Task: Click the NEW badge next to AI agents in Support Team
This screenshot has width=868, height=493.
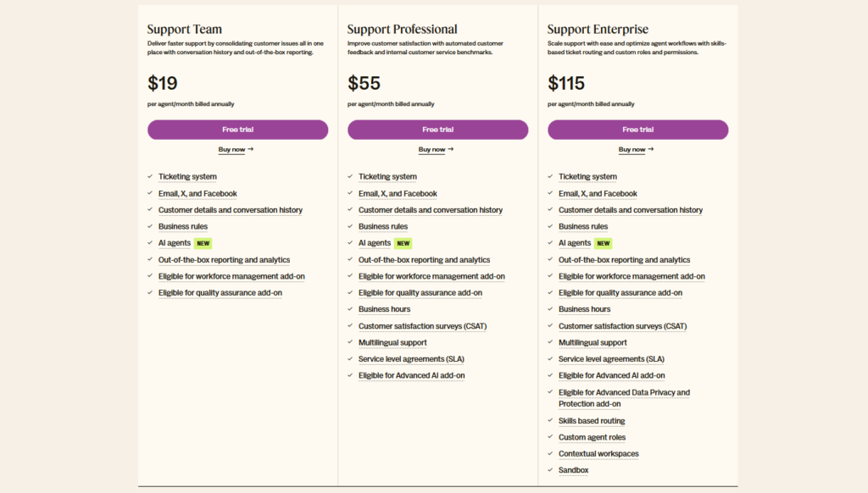Action: tap(203, 243)
